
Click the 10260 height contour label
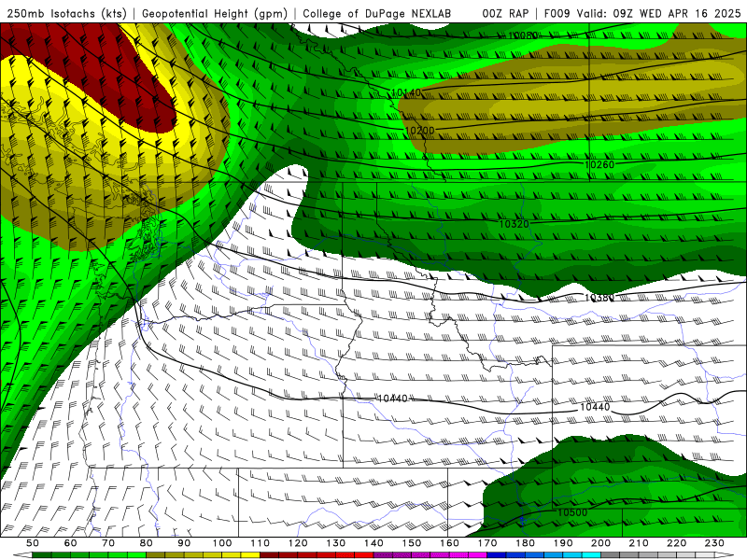click(x=599, y=164)
